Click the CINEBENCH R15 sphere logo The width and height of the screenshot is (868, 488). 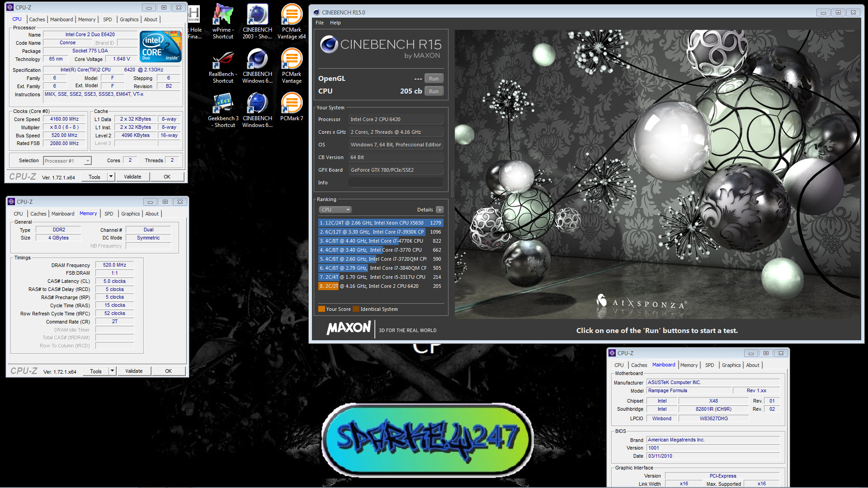329,44
